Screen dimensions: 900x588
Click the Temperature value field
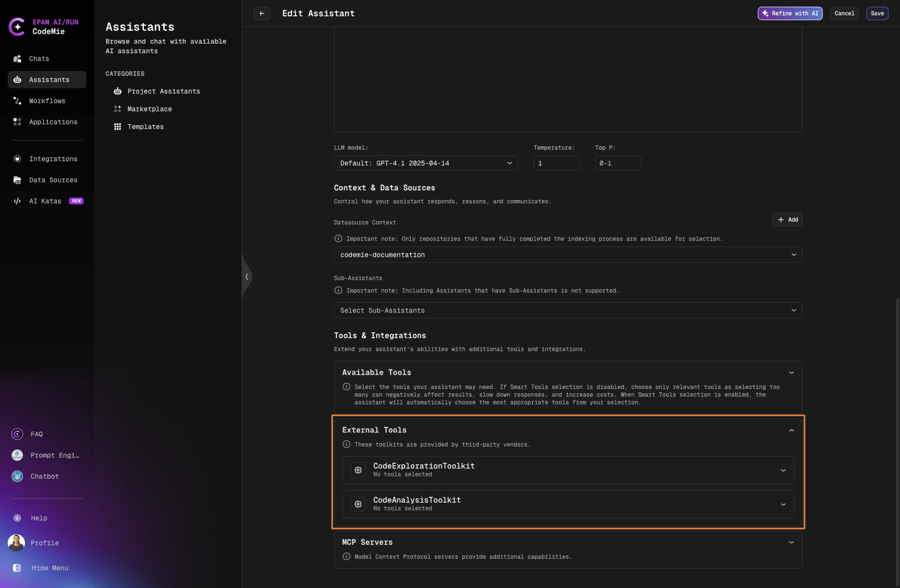click(x=556, y=163)
